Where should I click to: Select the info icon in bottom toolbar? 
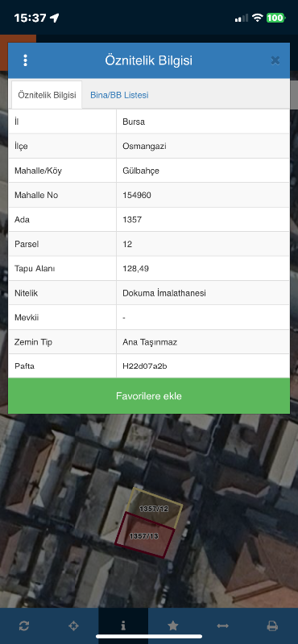123,625
